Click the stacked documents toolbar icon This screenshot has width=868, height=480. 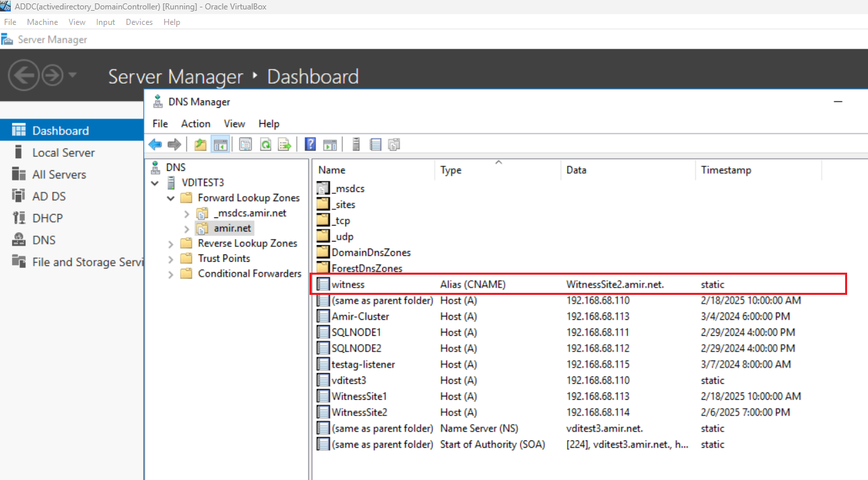tap(394, 144)
